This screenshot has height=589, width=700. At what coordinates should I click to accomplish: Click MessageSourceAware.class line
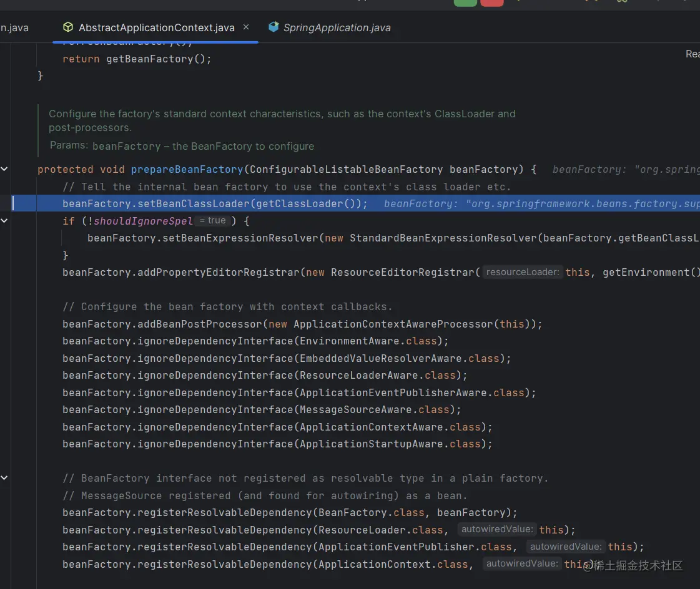(x=262, y=410)
